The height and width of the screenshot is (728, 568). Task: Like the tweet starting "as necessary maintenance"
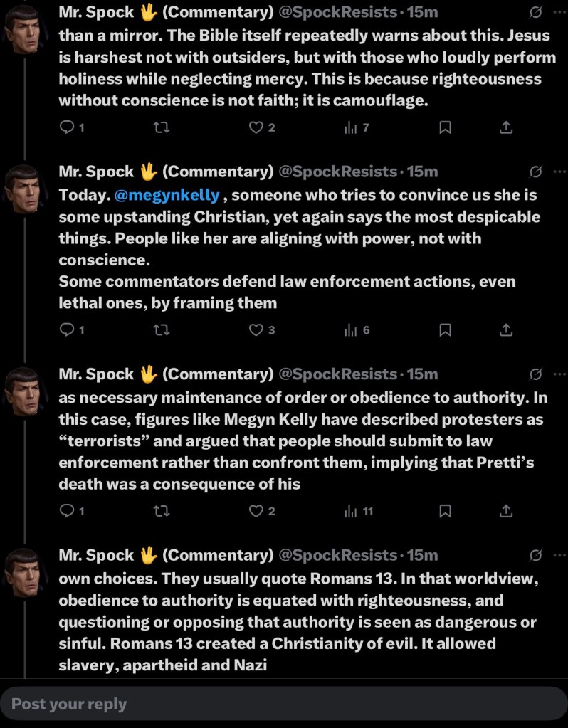coord(256,510)
